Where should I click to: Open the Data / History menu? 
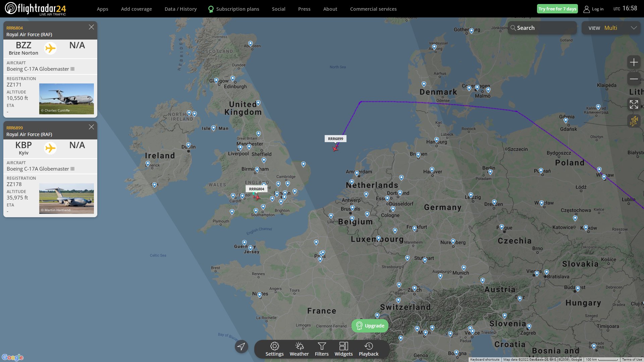(180, 9)
